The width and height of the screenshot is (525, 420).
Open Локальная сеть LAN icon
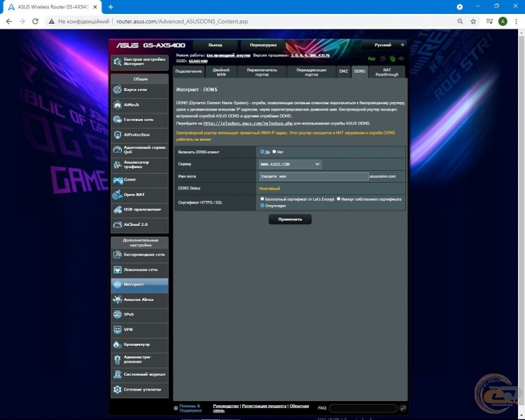(x=117, y=269)
